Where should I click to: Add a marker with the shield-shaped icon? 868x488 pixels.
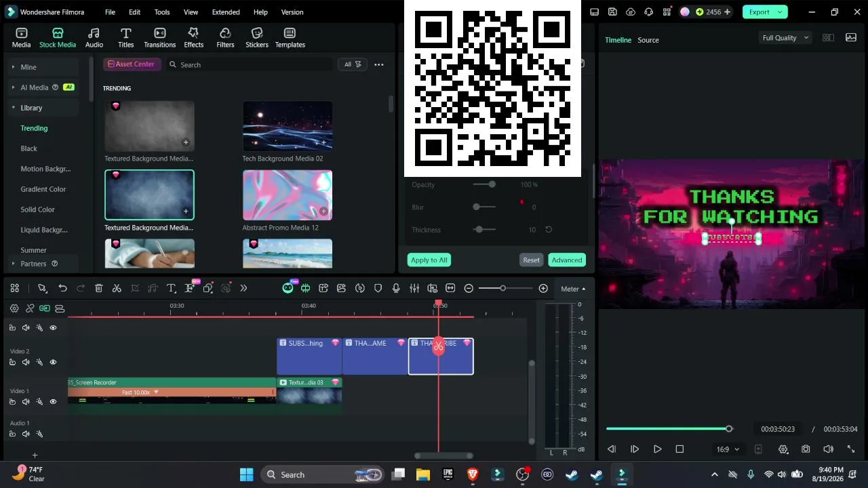[378, 288]
